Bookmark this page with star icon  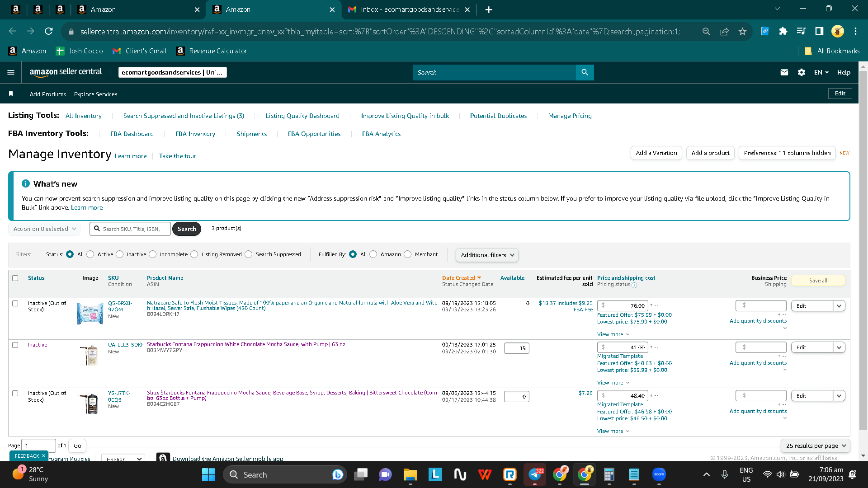[x=742, y=31]
